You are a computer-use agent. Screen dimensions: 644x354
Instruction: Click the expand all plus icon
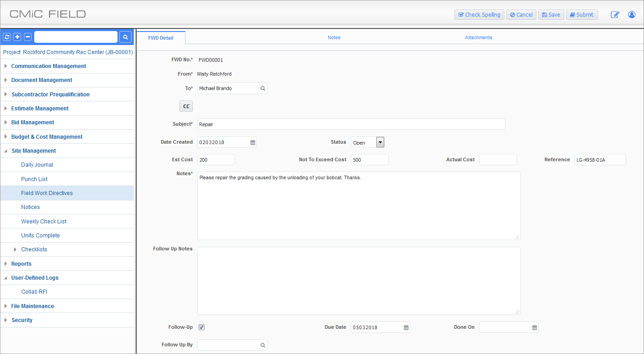17,37
